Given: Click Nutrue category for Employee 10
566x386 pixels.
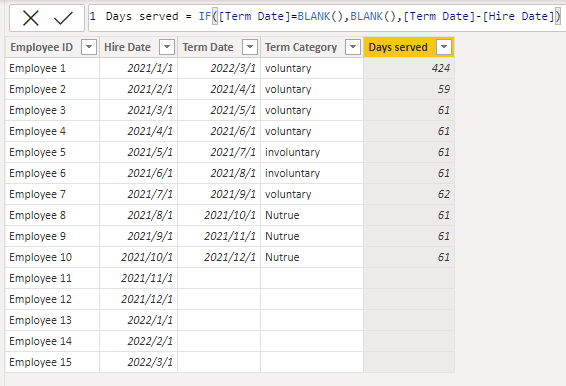Looking at the screenshot, I should tap(312, 257).
